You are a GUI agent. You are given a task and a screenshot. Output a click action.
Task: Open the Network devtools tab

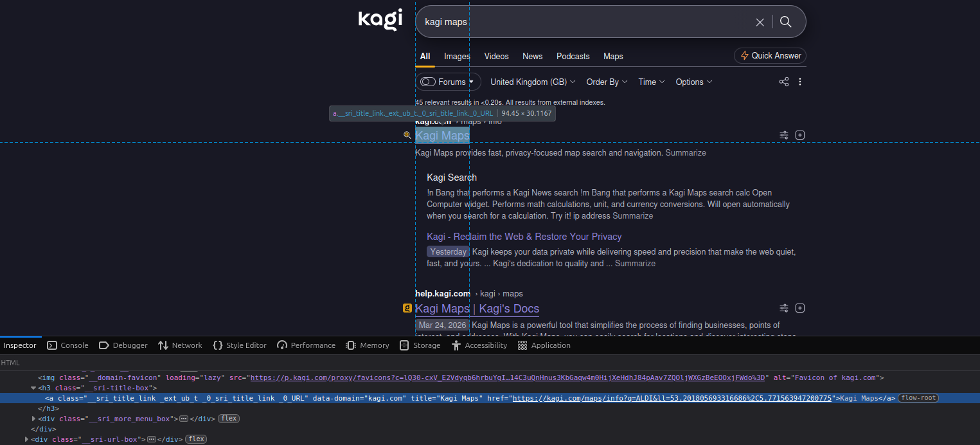(180, 345)
